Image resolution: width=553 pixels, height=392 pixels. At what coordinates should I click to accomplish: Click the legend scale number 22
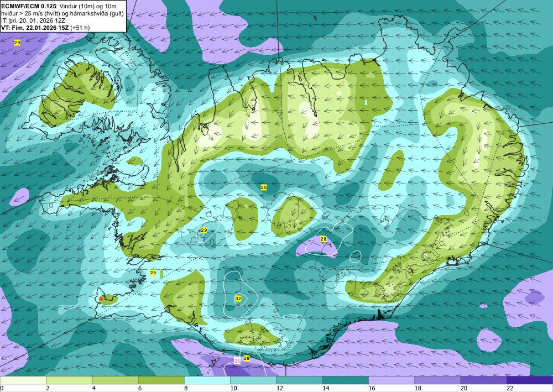point(510,389)
